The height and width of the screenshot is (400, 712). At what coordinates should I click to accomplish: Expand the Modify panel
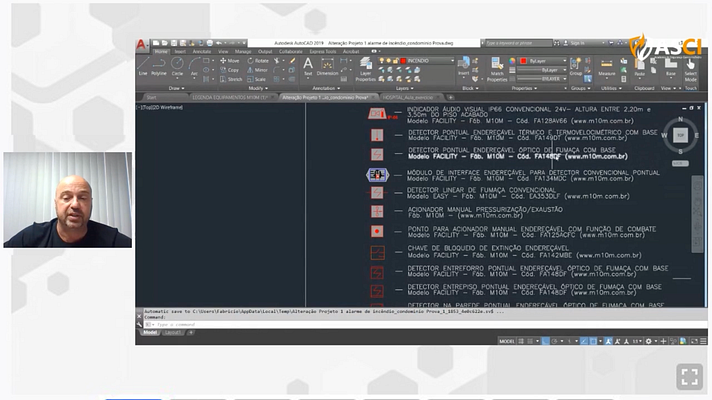[258, 88]
